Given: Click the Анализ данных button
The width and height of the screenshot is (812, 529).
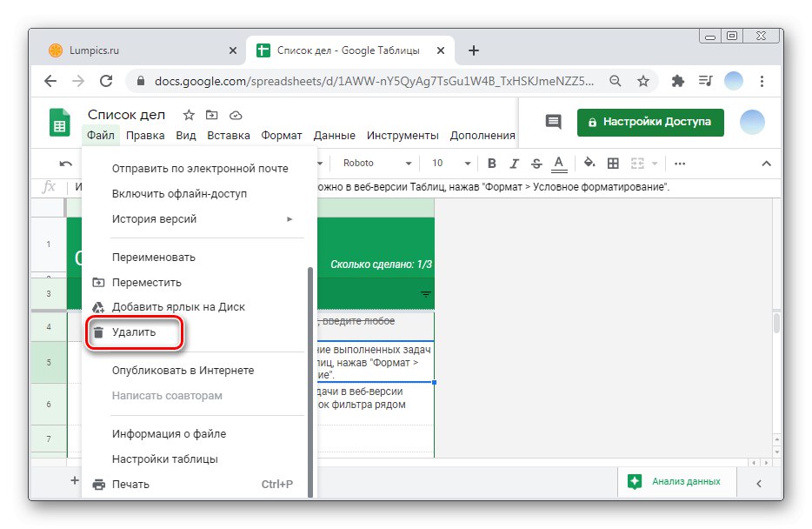Looking at the screenshot, I should [x=676, y=482].
